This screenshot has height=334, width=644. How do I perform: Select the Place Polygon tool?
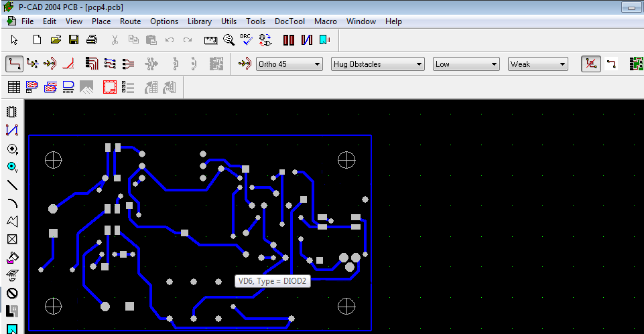click(x=12, y=221)
